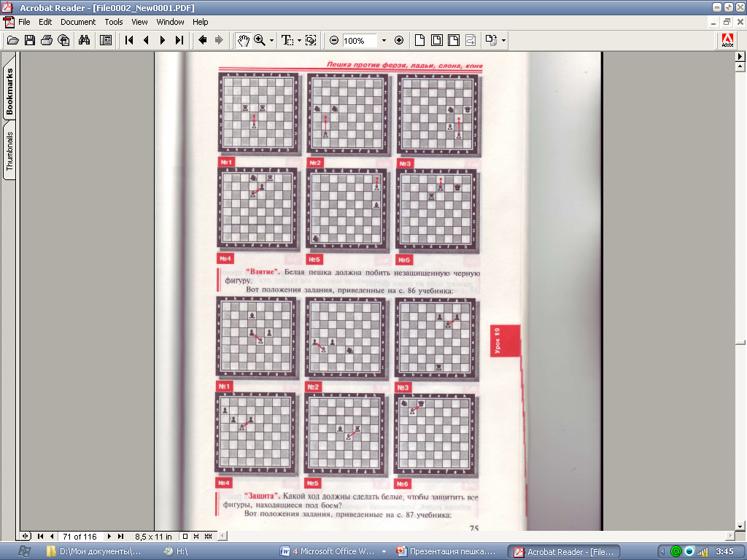Open the Document menu
The width and height of the screenshot is (747, 560).
77,22
